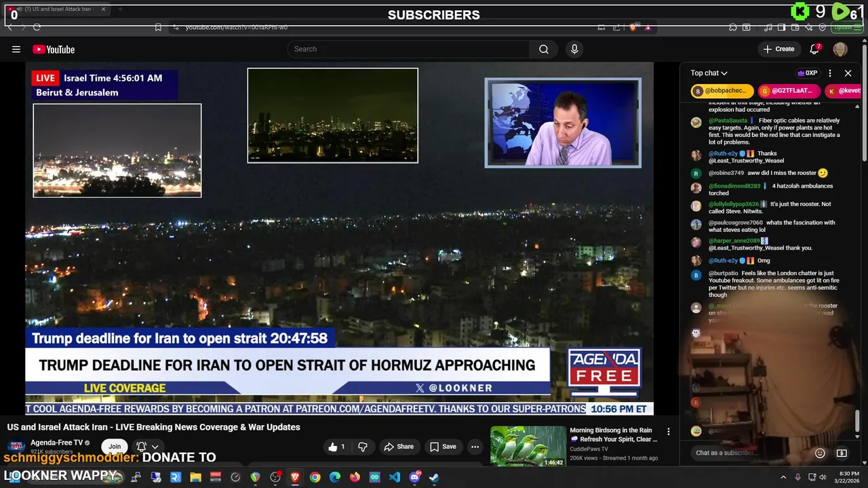
Task: Save the video to a playlist
Action: click(x=443, y=447)
